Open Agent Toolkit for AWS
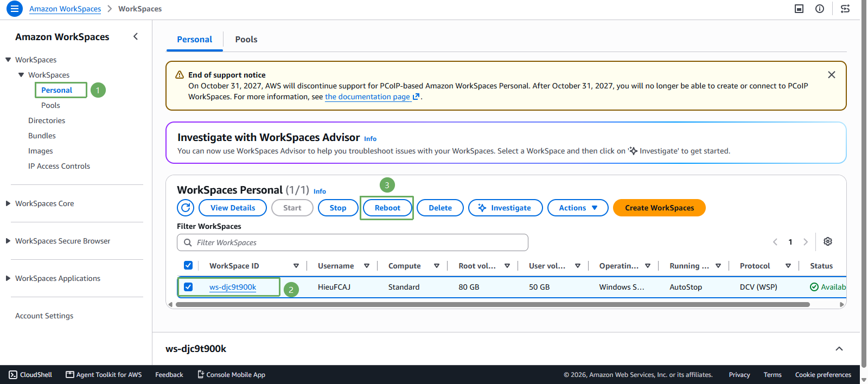This screenshot has width=868, height=384. [x=104, y=375]
